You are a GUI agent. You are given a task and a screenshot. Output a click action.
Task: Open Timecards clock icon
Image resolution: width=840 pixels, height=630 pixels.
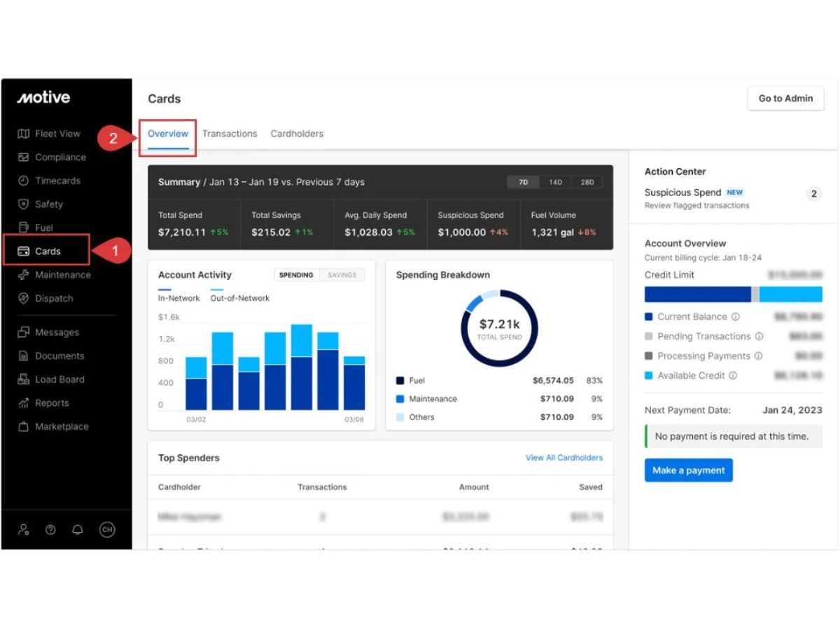click(23, 181)
